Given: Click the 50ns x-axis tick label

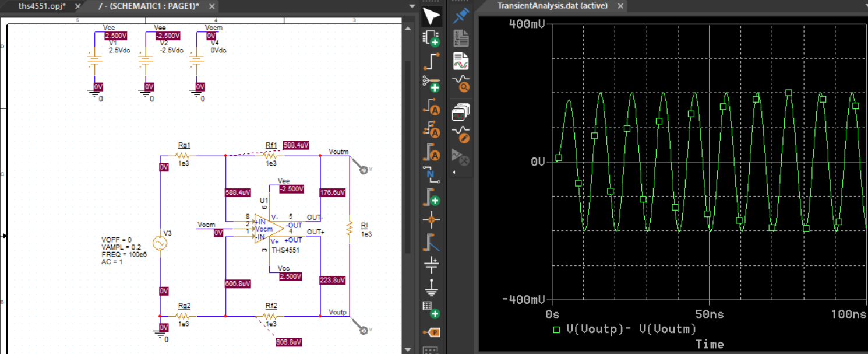Looking at the screenshot, I should click(x=710, y=314).
